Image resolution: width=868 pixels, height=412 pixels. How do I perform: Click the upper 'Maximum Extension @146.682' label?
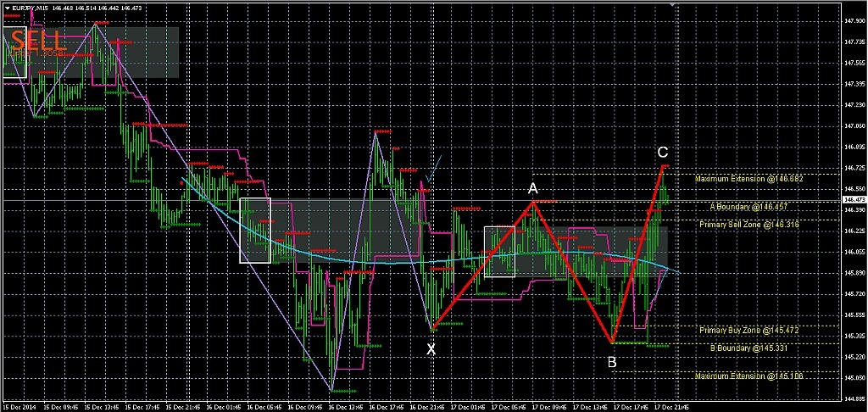click(748, 180)
